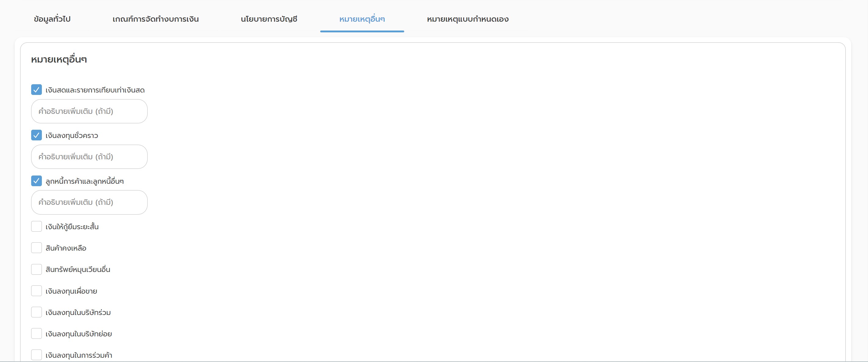868x362 pixels.
Task: Enable the เงินให้กู้ยืมระยะสั้น checkbox
Action: [x=36, y=226]
